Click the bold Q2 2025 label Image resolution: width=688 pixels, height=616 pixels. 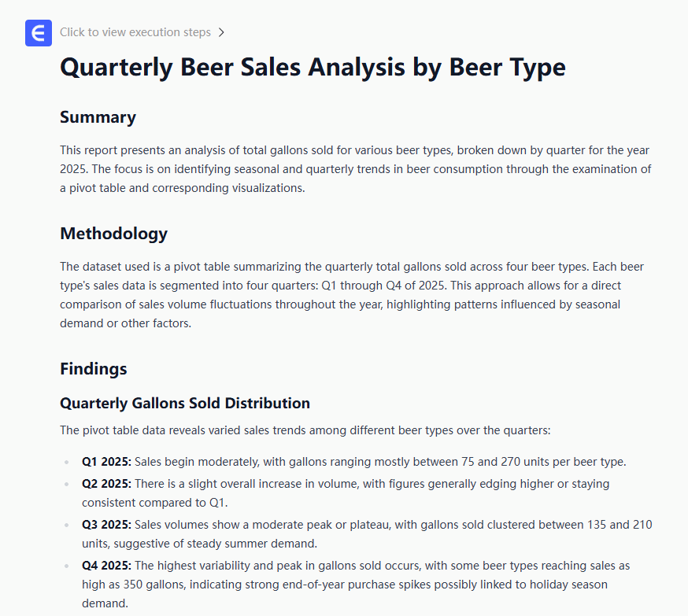click(106, 484)
